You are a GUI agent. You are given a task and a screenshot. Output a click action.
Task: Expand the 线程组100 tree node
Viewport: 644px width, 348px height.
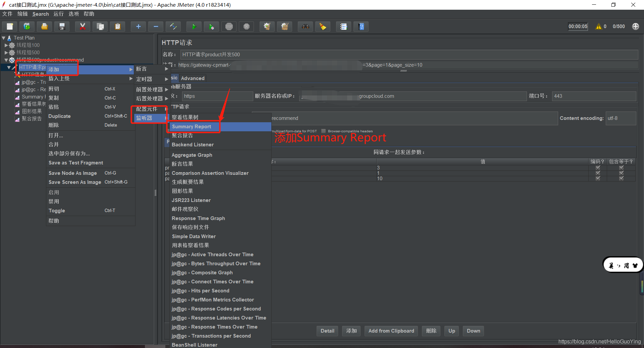click(6, 45)
